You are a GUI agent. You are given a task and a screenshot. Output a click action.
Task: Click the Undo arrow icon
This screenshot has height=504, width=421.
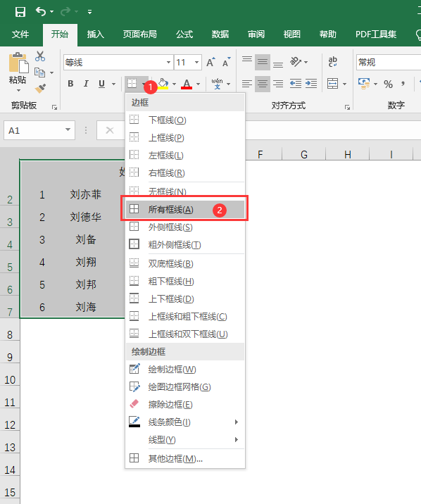coord(41,11)
